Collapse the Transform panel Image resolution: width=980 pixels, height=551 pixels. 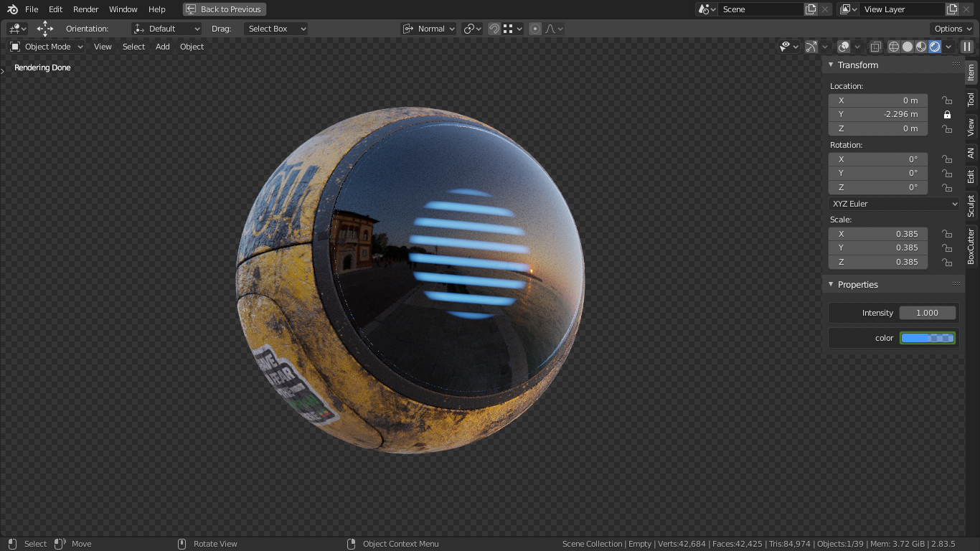click(x=857, y=65)
